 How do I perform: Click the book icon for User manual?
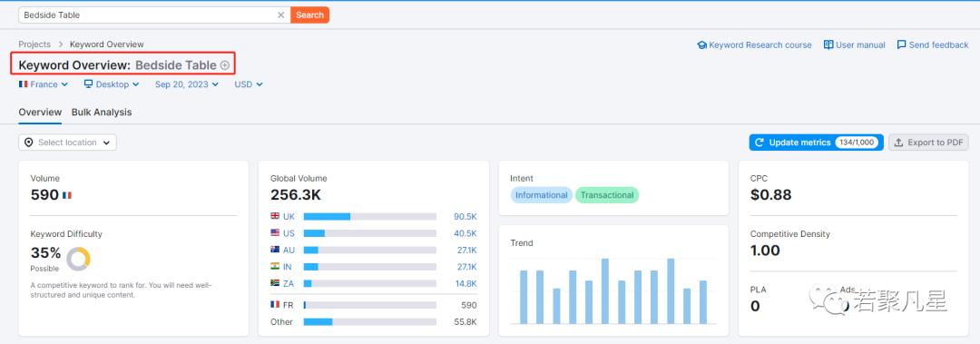[x=828, y=45]
